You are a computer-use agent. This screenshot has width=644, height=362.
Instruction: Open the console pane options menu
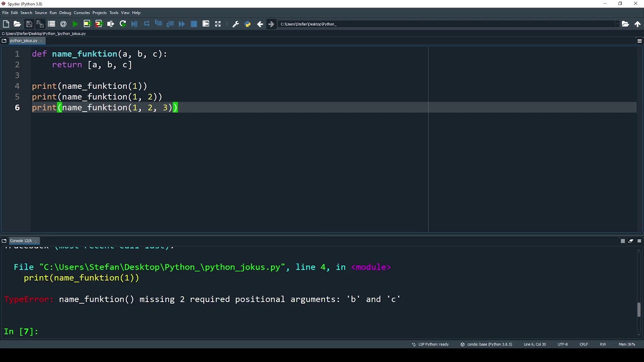(x=639, y=241)
